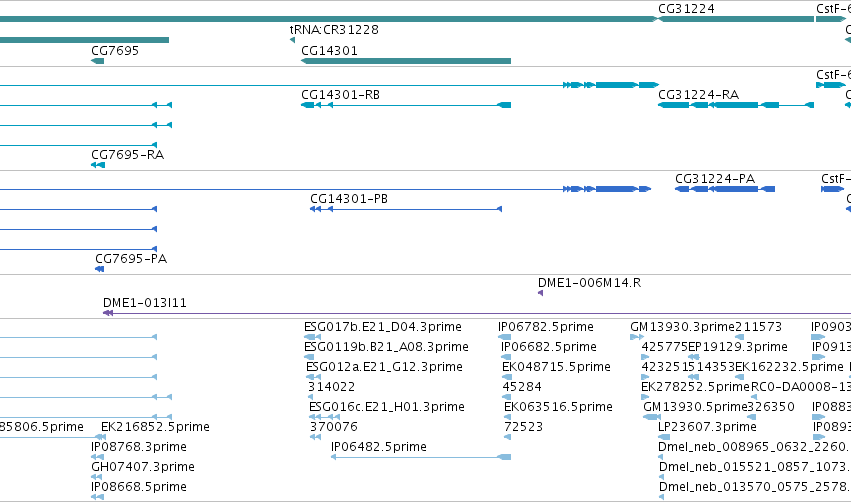Select the CG14301-PB protein feature
851x502 pixels.
point(406,209)
